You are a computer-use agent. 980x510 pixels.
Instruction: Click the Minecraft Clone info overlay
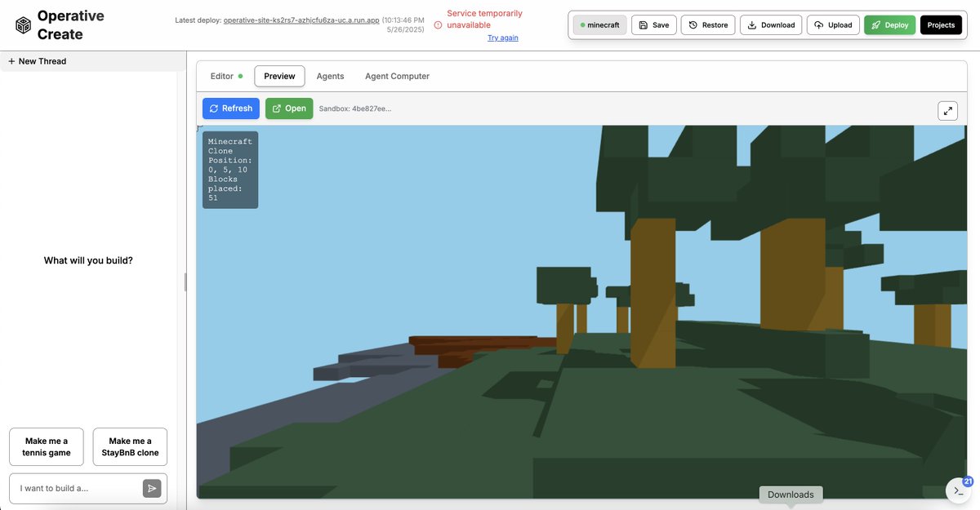click(230, 170)
